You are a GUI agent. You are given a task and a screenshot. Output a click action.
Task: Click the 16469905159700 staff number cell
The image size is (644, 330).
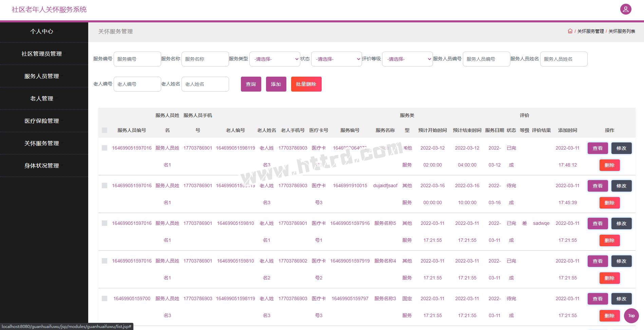[x=132, y=298]
